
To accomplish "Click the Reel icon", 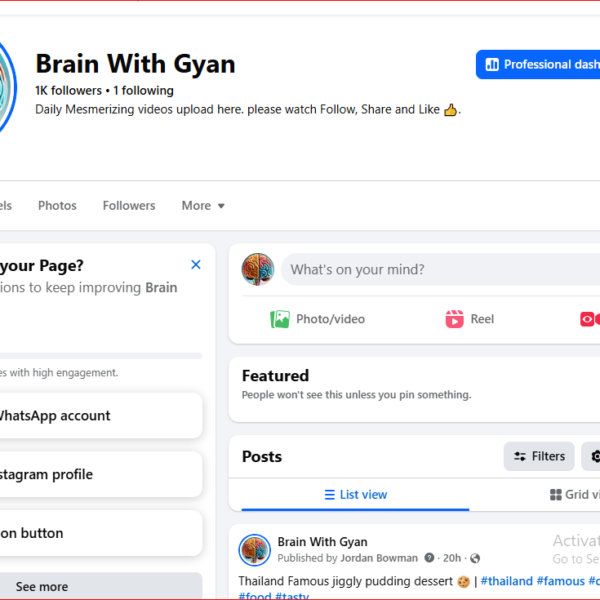I will tap(455, 319).
